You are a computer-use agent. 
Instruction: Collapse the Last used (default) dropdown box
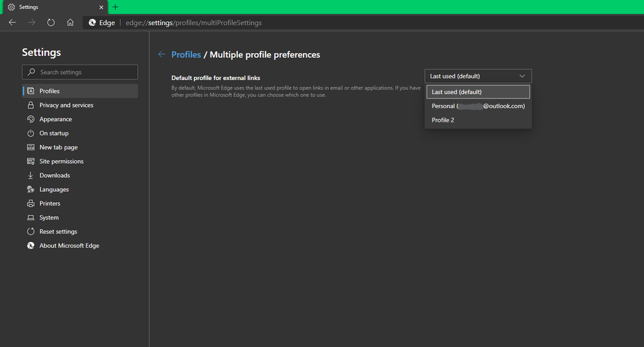click(x=478, y=77)
